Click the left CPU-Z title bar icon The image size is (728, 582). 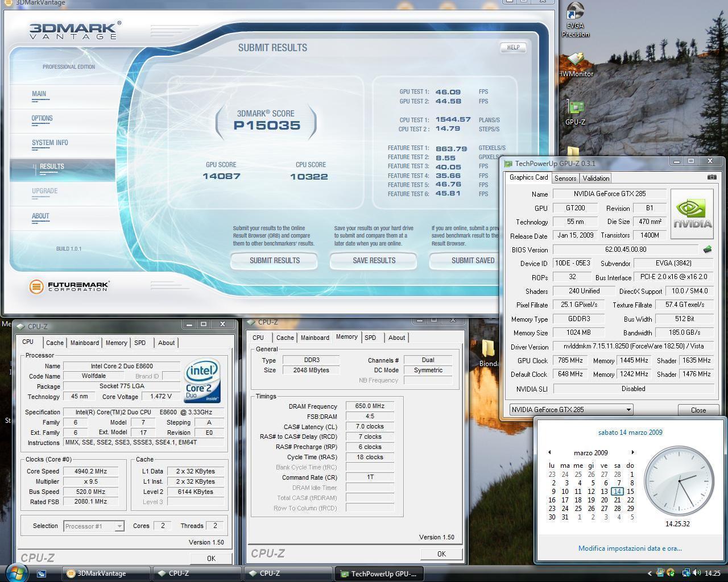[21, 326]
